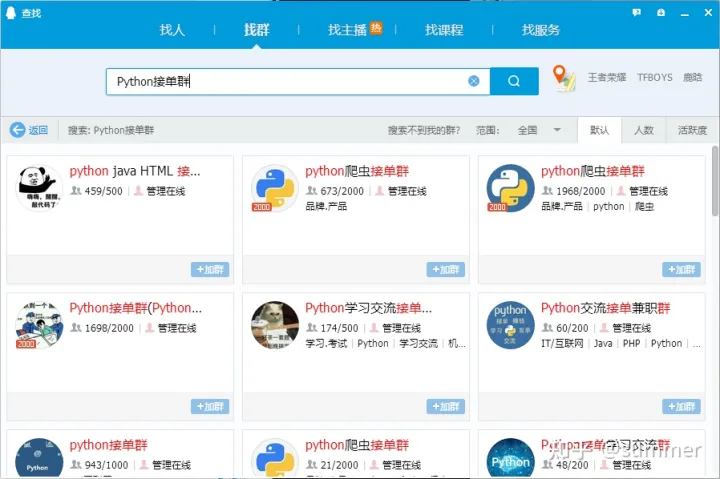Click member count 459/500
Viewport: 720px width, 479px height.
[103, 191]
